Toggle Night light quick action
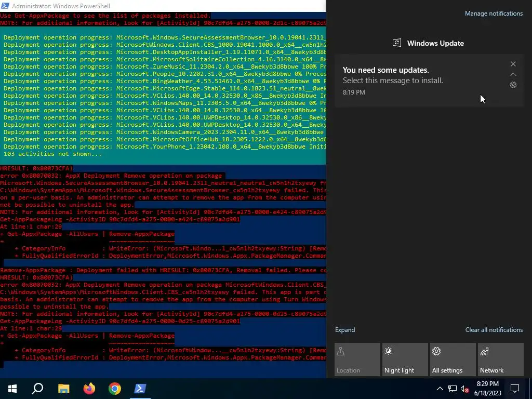This screenshot has height=399, width=532. click(405, 360)
